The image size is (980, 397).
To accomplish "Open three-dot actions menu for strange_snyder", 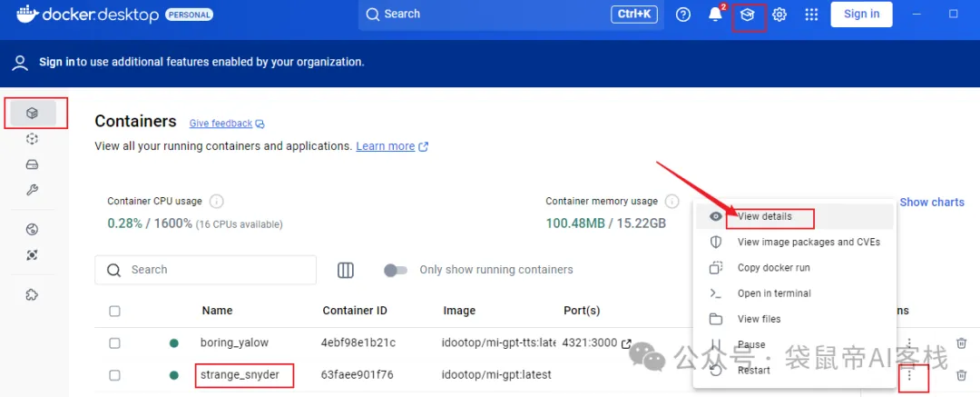I will 909,375.
